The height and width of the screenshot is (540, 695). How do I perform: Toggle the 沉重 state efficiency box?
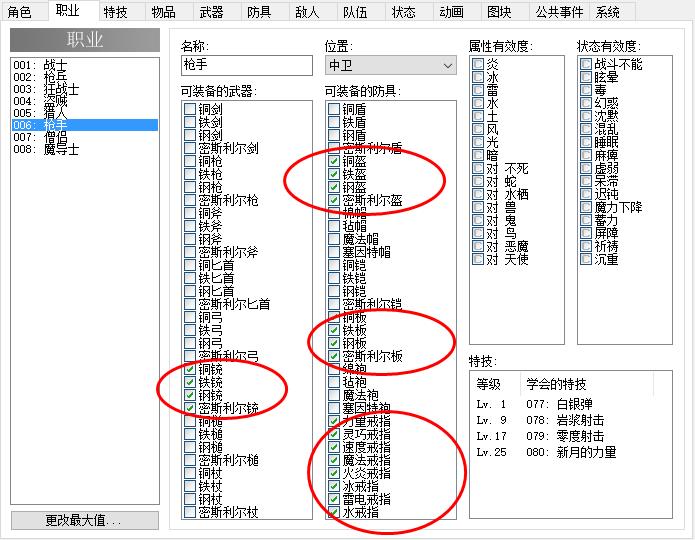[586, 259]
